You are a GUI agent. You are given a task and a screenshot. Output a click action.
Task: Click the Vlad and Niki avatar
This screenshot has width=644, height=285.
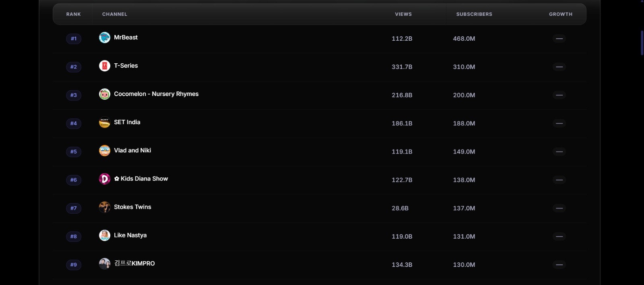point(105,150)
